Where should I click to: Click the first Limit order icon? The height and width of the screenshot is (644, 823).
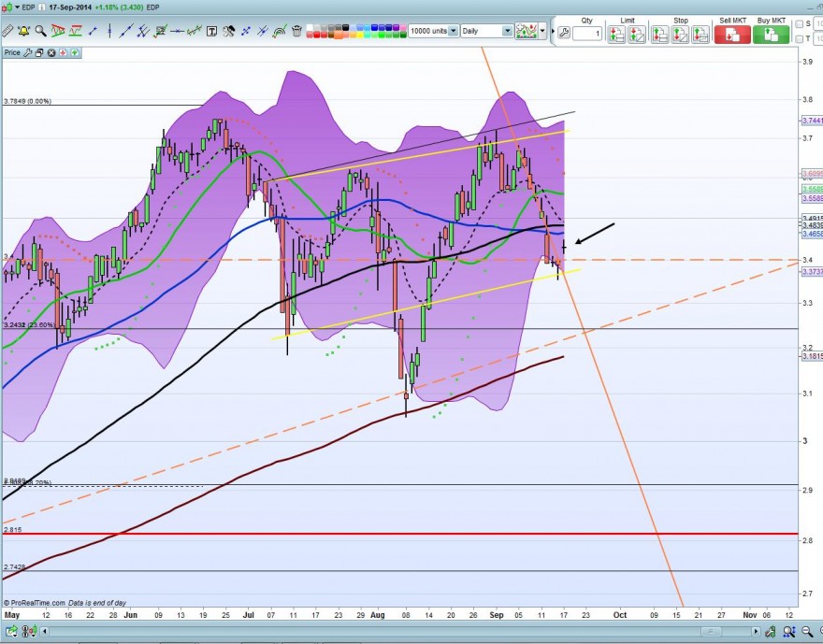tap(616, 35)
